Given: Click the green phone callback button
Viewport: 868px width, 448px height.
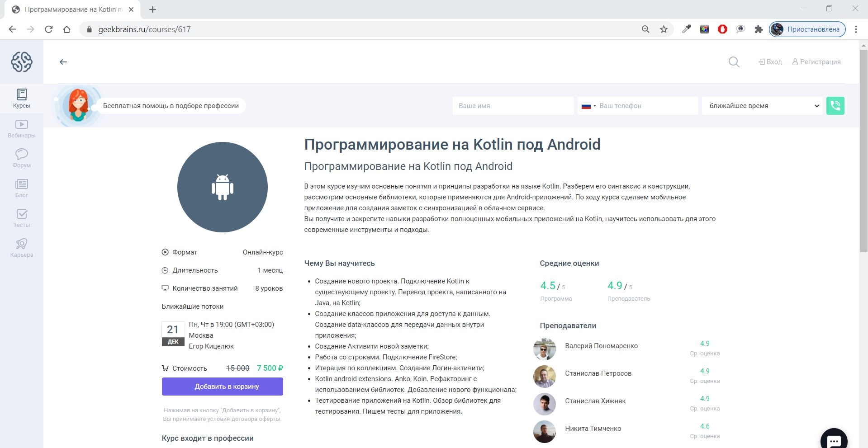Looking at the screenshot, I should point(835,106).
